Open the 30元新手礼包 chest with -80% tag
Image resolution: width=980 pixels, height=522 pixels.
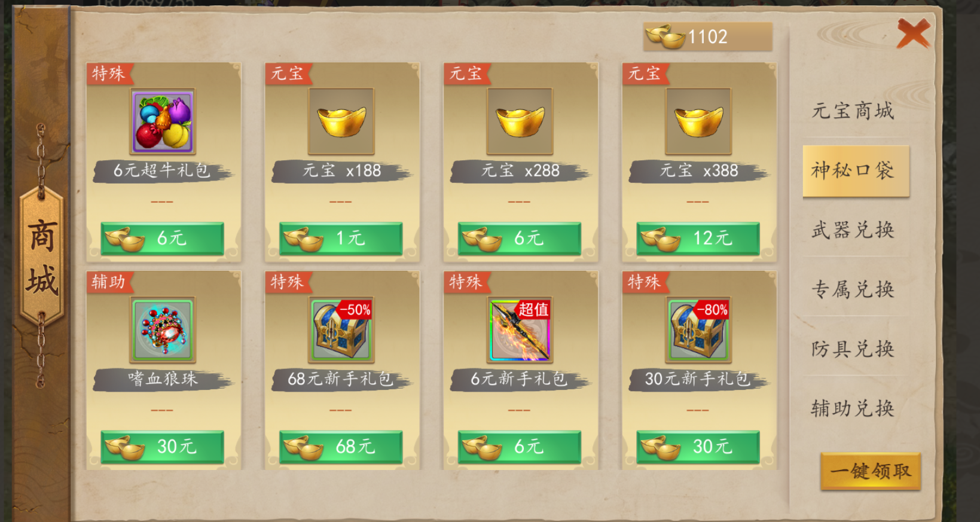click(698, 330)
